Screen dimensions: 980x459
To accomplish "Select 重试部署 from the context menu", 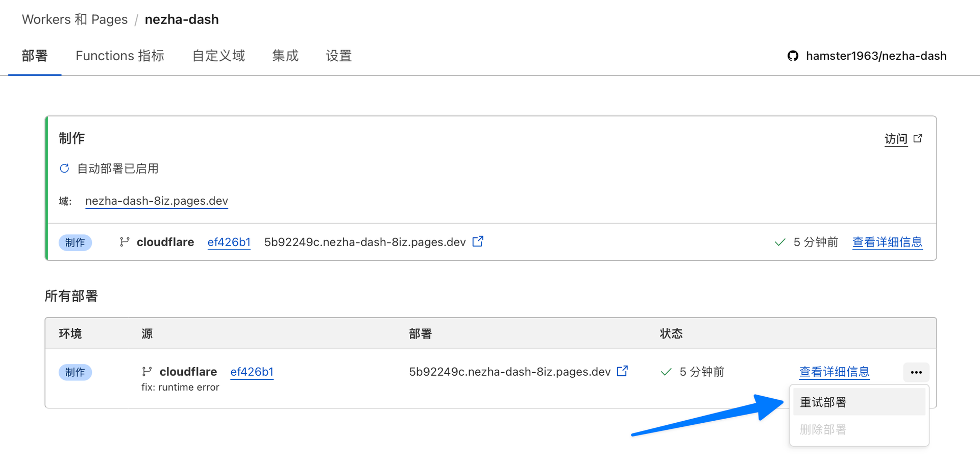I will [823, 402].
